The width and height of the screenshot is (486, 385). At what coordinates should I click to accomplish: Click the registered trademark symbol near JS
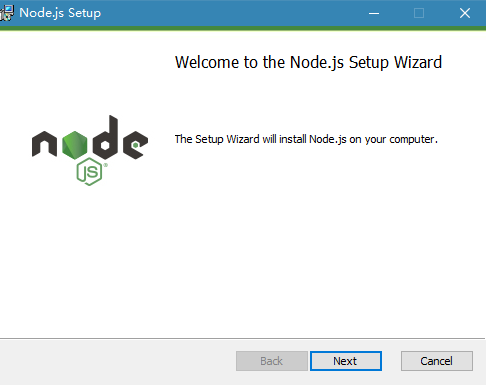tap(105, 165)
